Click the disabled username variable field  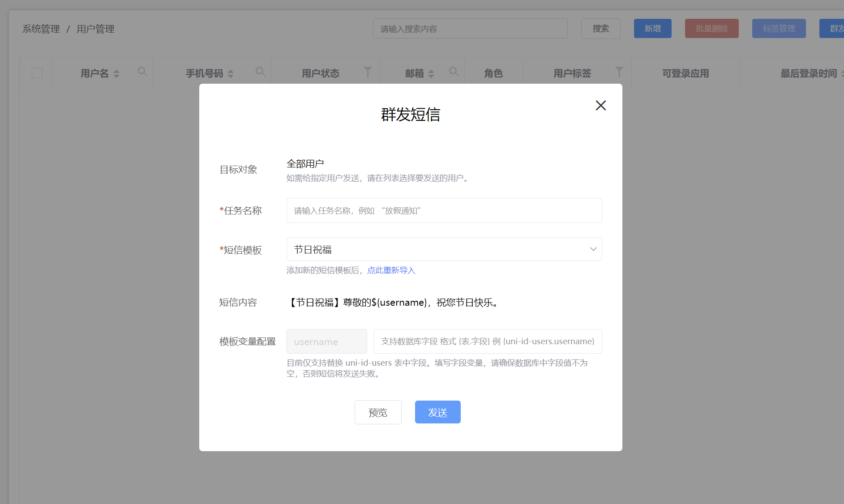coord(327,342)
